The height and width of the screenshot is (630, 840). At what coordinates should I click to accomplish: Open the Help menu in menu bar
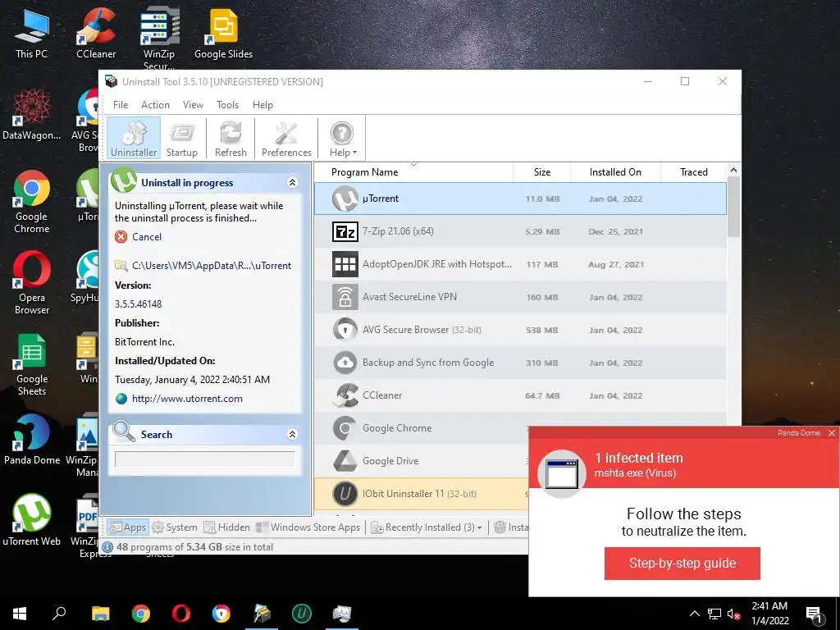[x=262, y=105]
